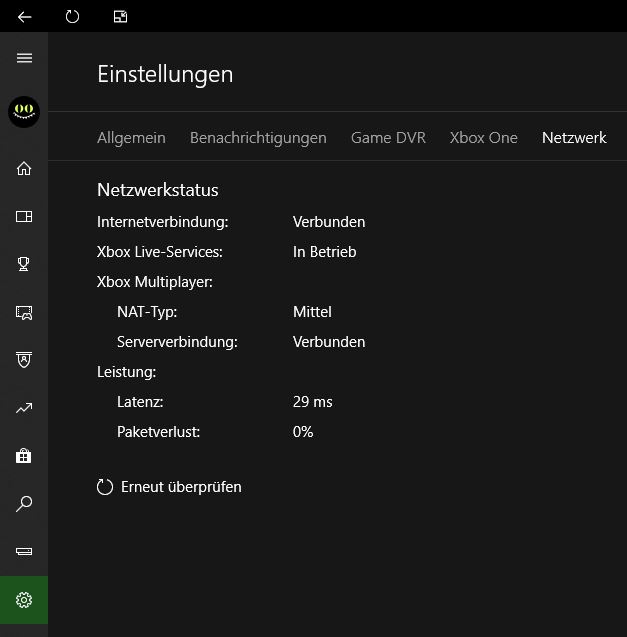Click the 'In Betrieb' status value
The height and width of the screenshot is (637, 627).
pos(324,252)
